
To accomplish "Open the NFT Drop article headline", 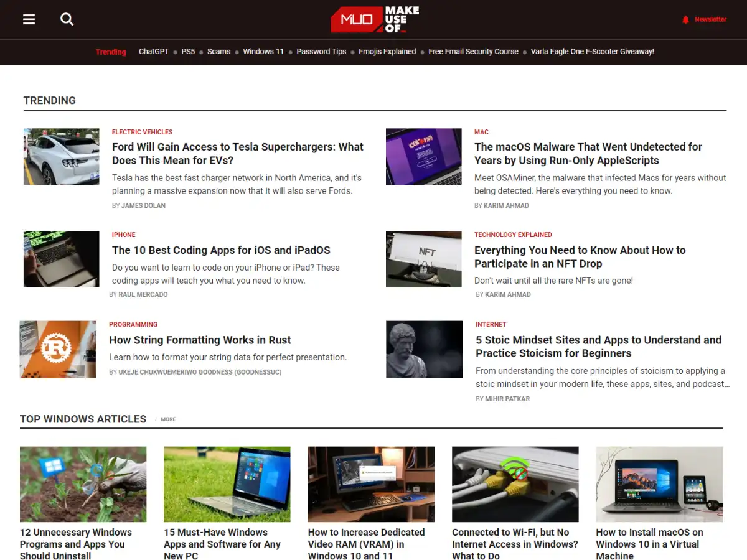I will (580, 256).
